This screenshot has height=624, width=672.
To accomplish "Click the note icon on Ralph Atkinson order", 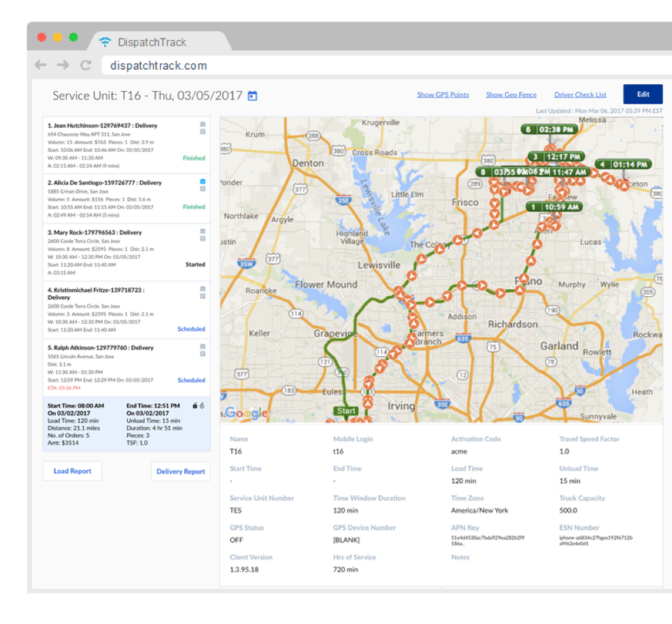I will tap(203, 354).
